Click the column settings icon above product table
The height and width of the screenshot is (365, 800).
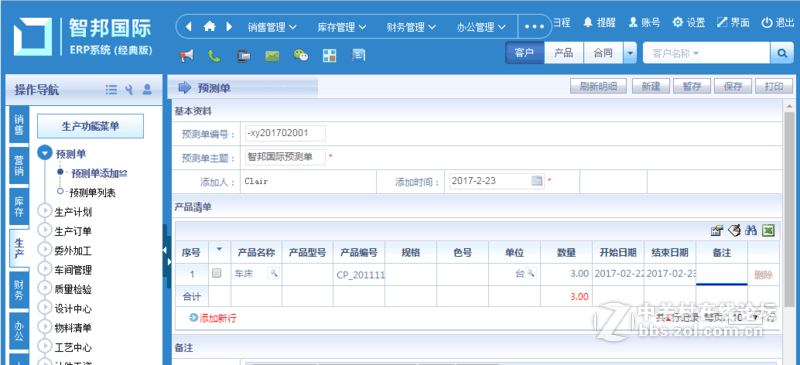(x=717, y=231)
